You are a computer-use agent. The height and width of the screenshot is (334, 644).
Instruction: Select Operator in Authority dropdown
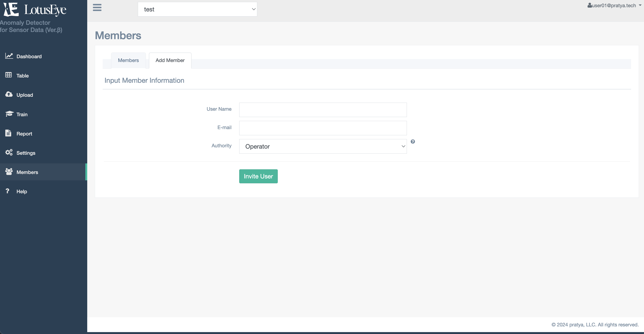[x=323, y=146]
